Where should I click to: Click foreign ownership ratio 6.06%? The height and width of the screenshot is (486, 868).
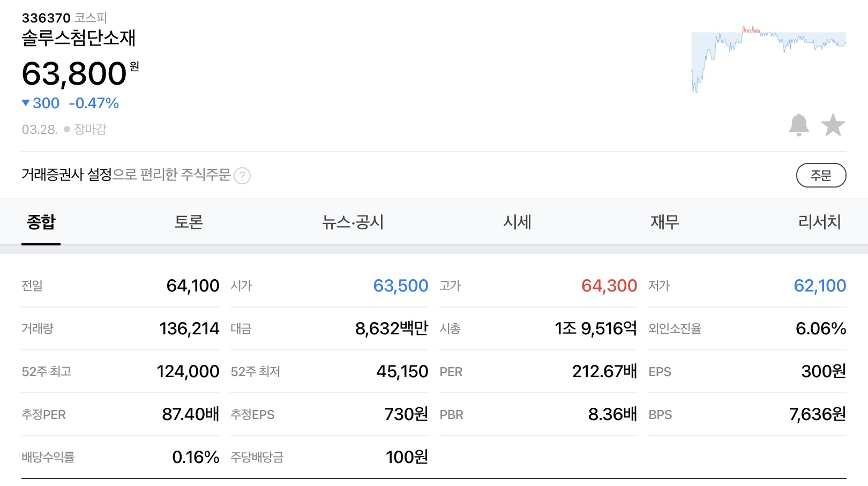(x=821, y=328)
